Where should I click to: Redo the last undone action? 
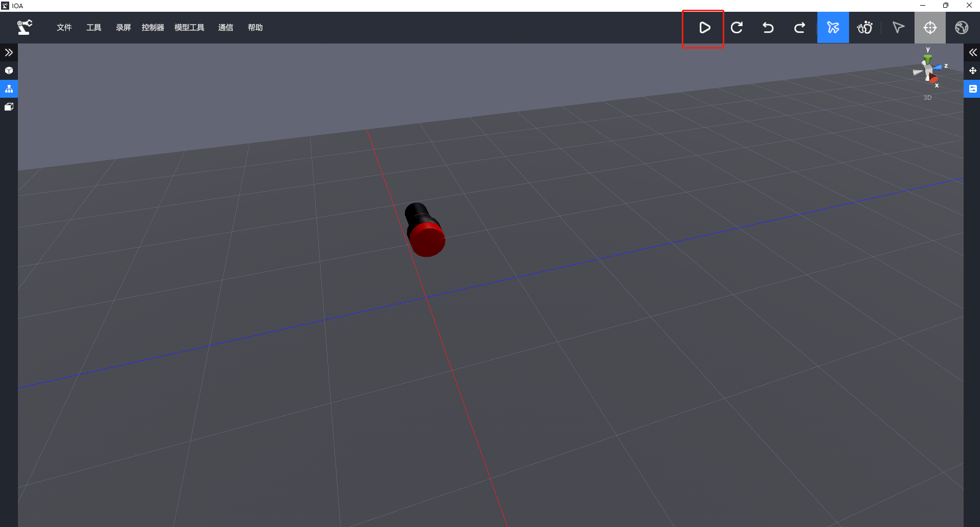click(799, 28)
